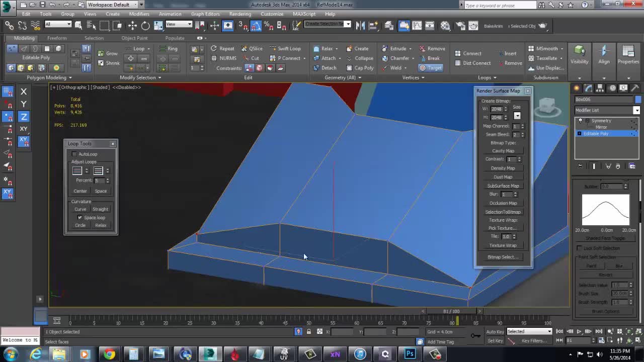Screen dimensions: 644x362
Task: Open the Selected key filter dropdown
Action: click(529, 331)
